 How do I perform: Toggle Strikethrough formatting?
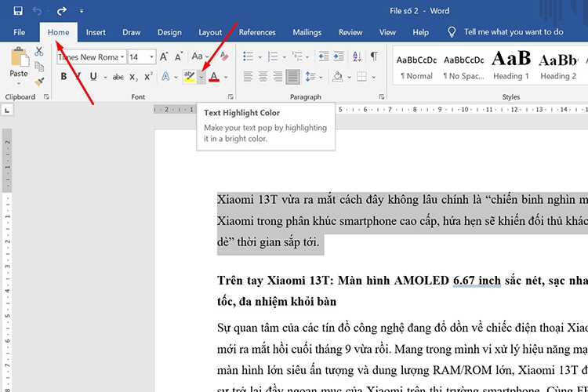click(118, 77)
